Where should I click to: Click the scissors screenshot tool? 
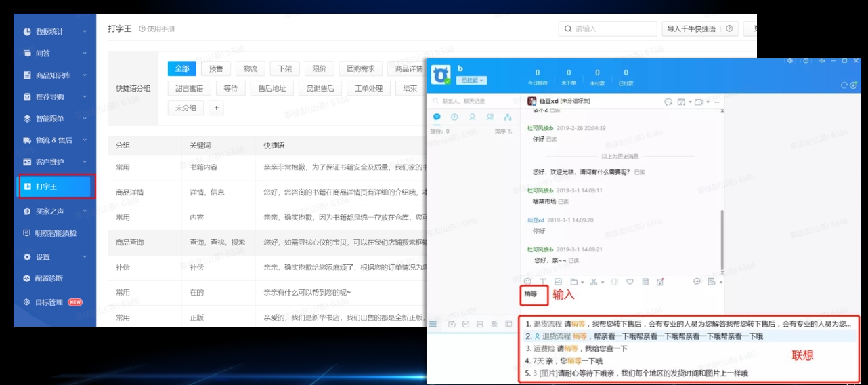point(595,281)
